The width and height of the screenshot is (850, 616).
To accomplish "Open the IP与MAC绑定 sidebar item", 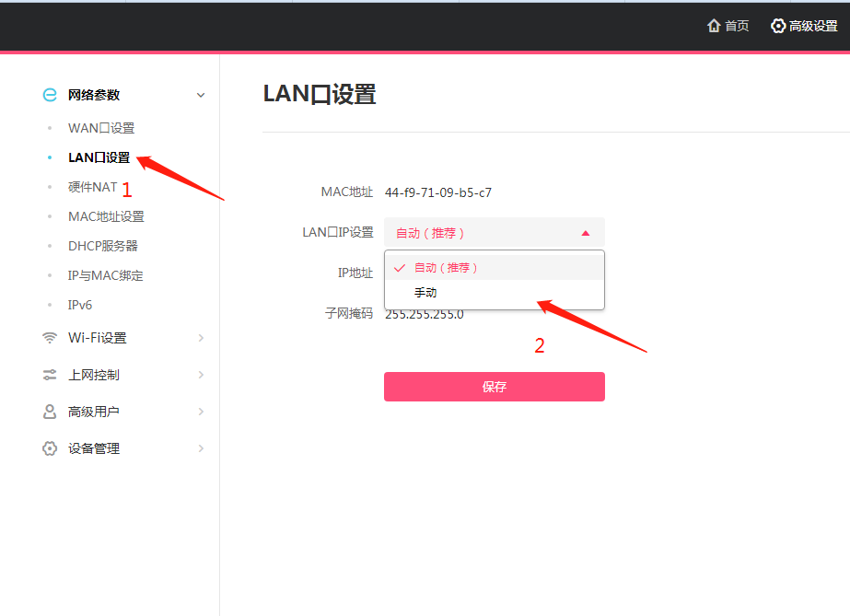I will [106, 275].
